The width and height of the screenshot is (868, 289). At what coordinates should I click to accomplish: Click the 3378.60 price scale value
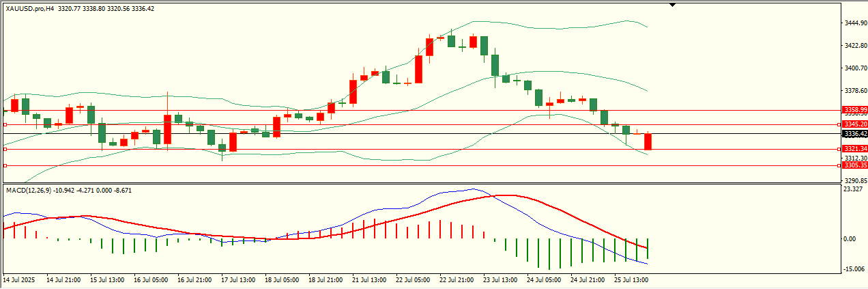855,90
